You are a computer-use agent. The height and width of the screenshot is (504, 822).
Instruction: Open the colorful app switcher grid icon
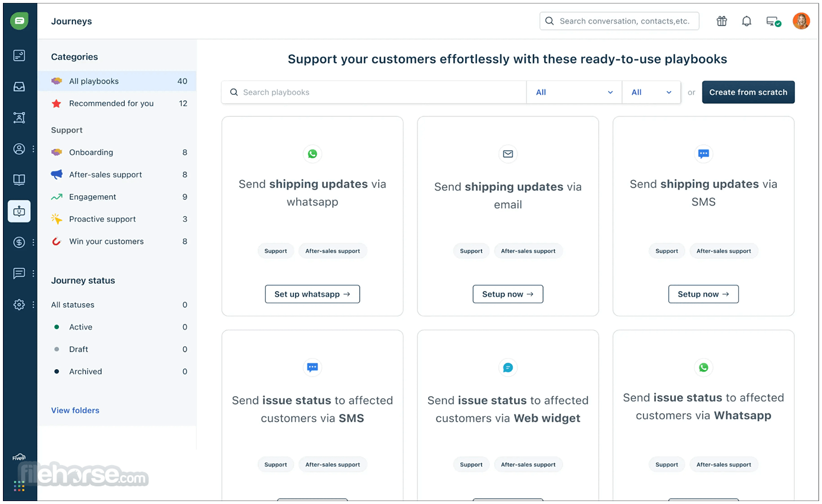coord(19,486)
